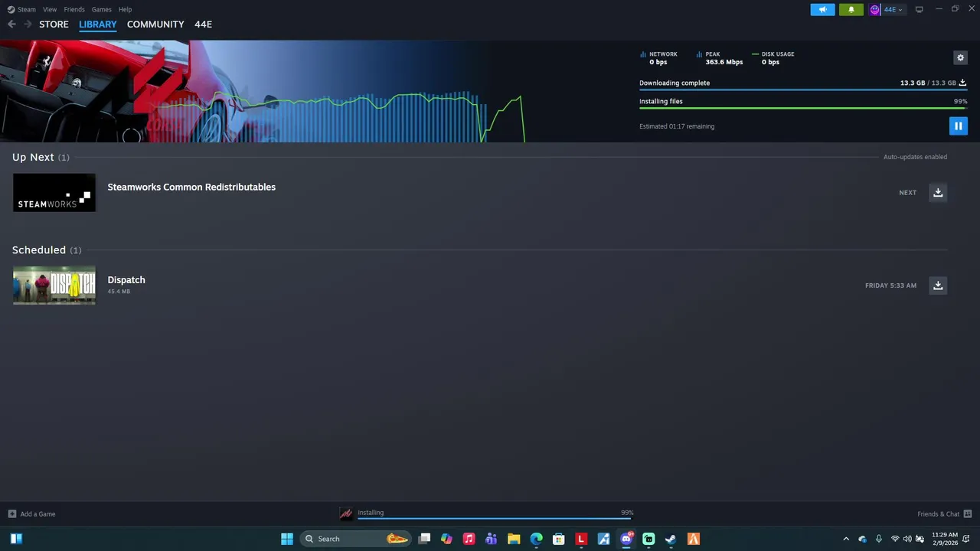
Task: Open Microsoft Teams from the taskbar
Action: pyautogui.click(x=492, y=539)
